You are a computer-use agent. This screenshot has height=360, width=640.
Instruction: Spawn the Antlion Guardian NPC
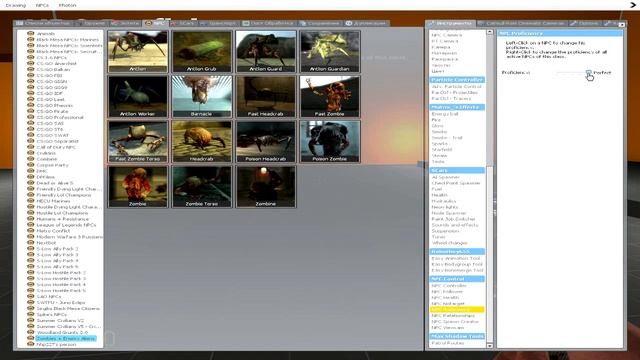pyautogui.click(x=330, y=51)
